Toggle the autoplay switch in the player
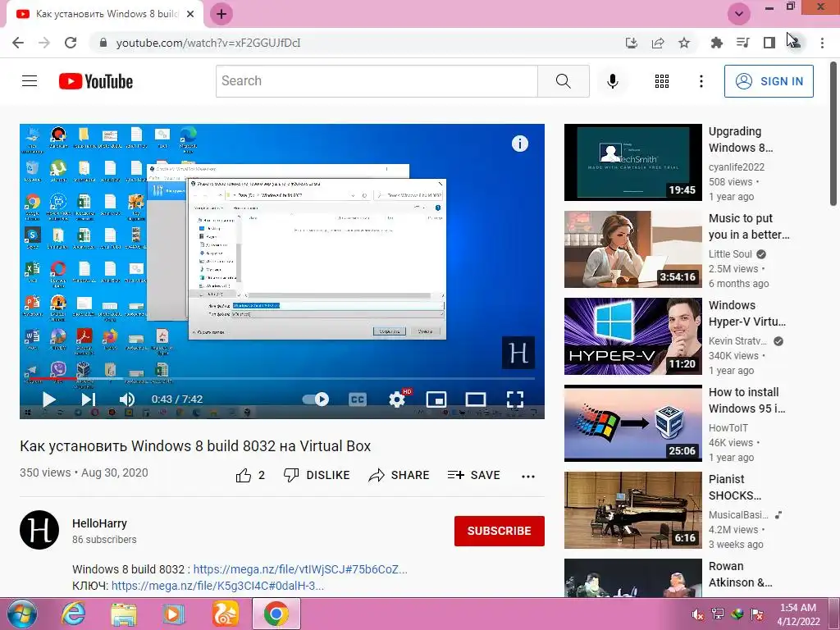This screenshot has height=630, width=840. (316, 399)
